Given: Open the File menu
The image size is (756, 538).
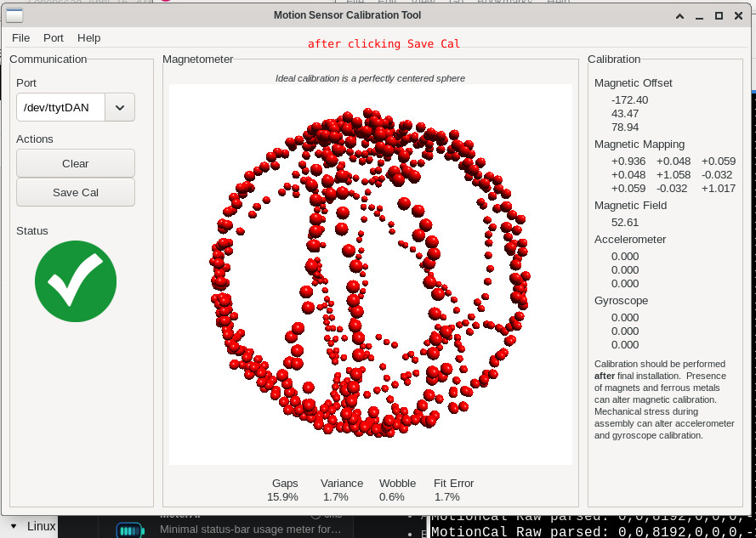Looking at the screenshot, I should pos(20,37).
